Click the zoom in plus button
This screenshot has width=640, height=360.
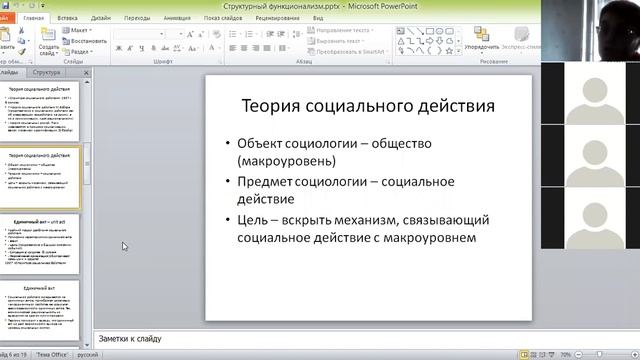point(635,355)
